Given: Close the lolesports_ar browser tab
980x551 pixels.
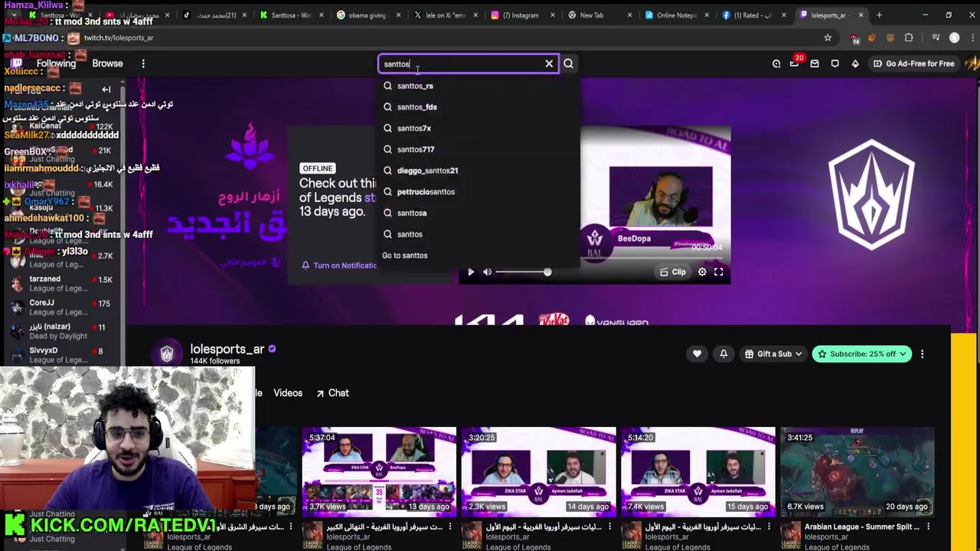Looking at the screenshot, I should (x=861, y=15).
